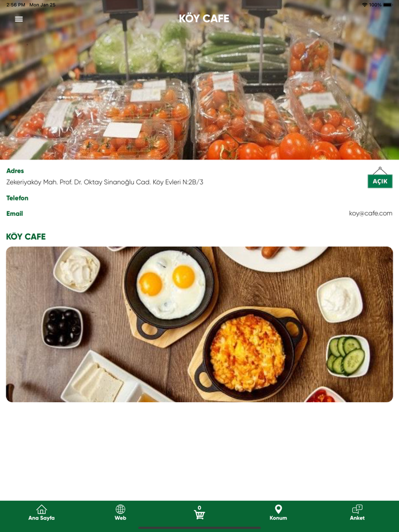Screen dimensions: 399x532
Task: Select the Ana Sayfa tab label
Action: tap(42, 518)
